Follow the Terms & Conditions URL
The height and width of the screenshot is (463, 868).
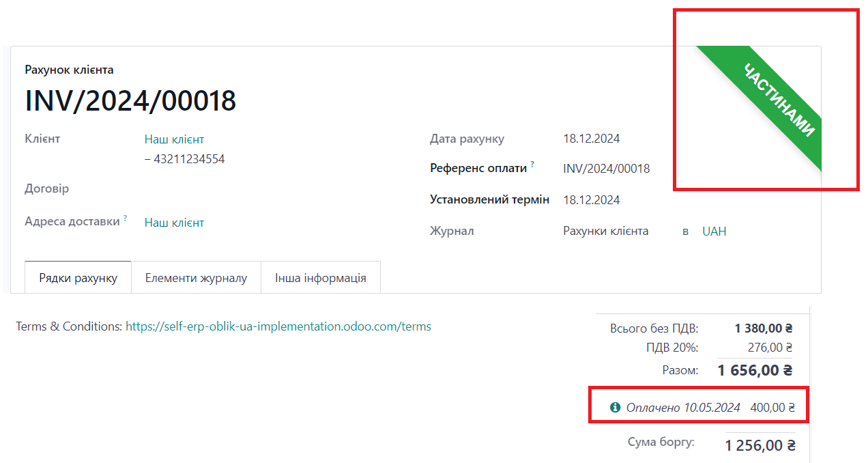pyautogui.click(x=278, y=326)
